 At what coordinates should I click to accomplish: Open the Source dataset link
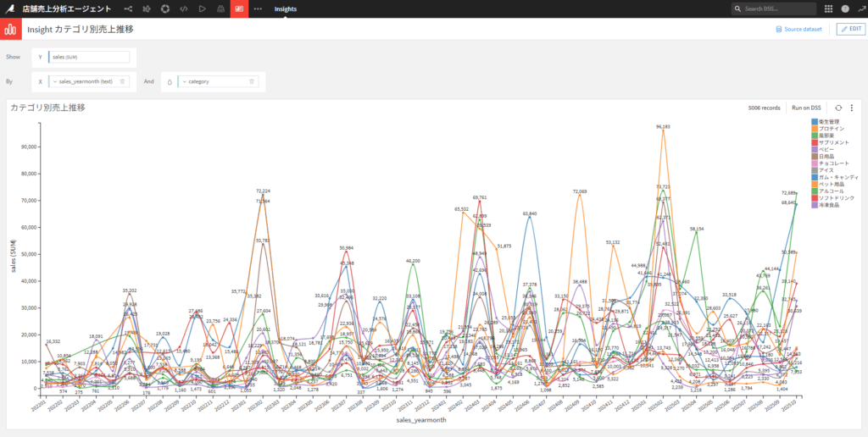798,30
